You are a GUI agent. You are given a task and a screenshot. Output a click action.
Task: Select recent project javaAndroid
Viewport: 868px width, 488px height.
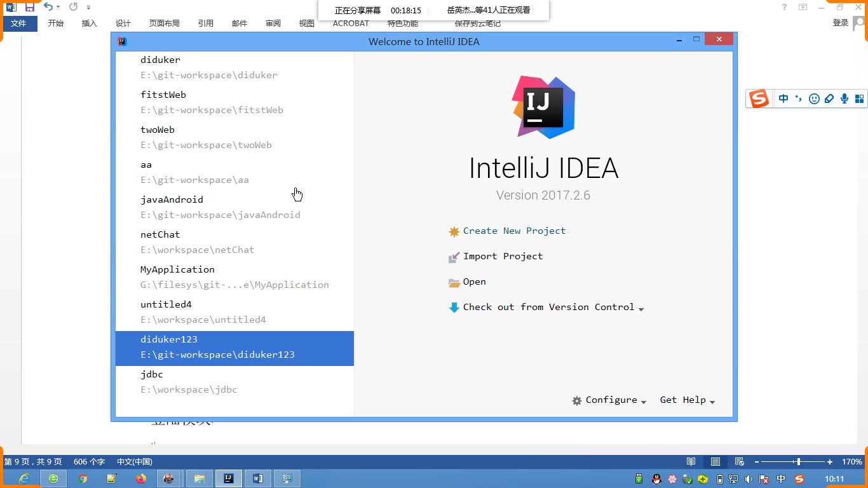234,207
